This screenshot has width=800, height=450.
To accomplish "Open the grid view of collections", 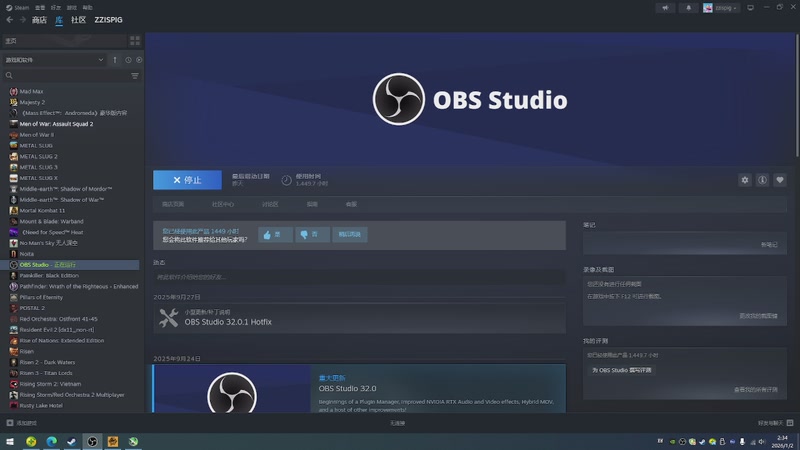I will 135,40.
